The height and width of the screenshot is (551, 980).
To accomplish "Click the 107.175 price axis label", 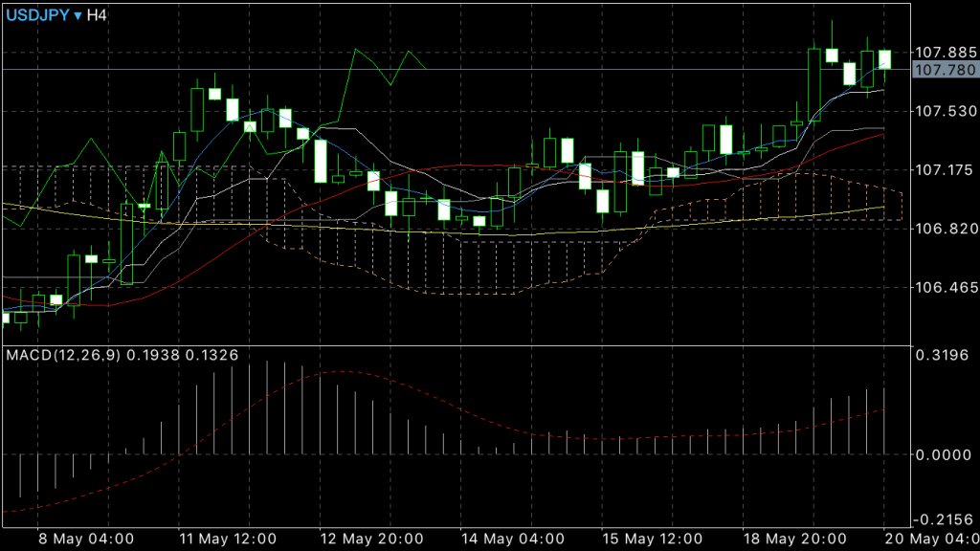I will 946,170.
